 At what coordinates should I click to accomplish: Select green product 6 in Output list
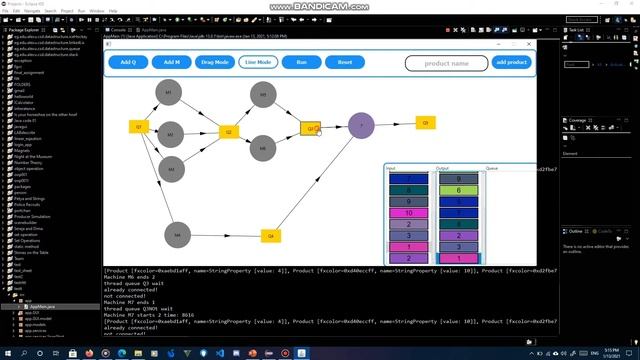458,190
